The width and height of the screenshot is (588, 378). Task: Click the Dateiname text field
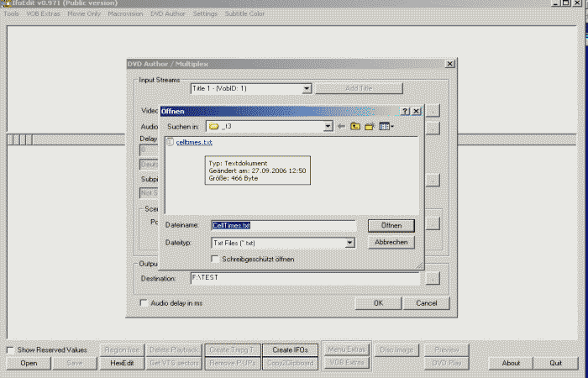[283, 225]
